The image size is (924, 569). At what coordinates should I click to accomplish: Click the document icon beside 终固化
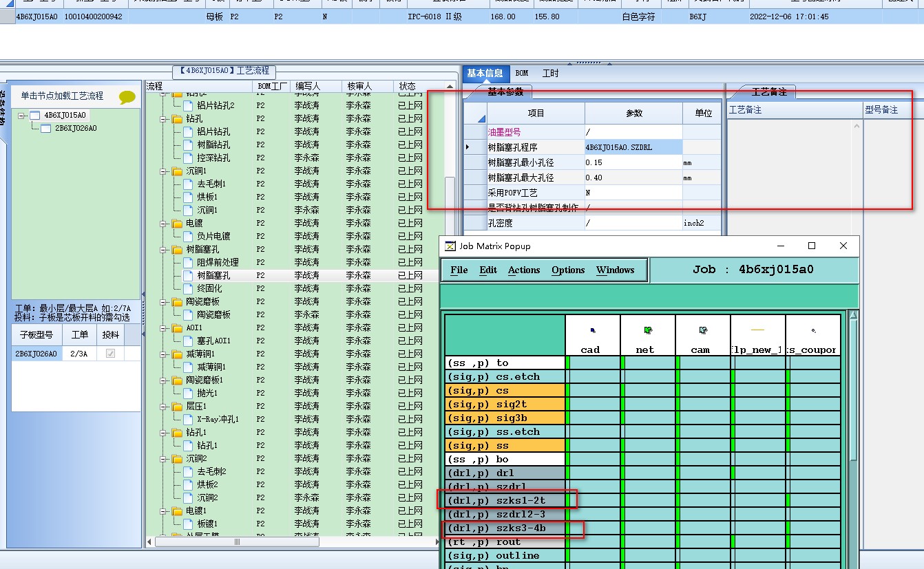188,289
